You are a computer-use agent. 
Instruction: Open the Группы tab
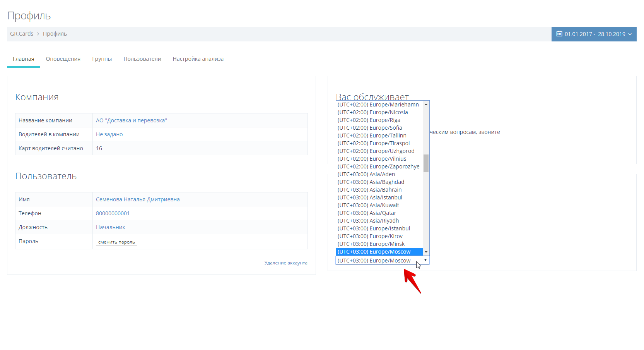(x=102, y=59)
